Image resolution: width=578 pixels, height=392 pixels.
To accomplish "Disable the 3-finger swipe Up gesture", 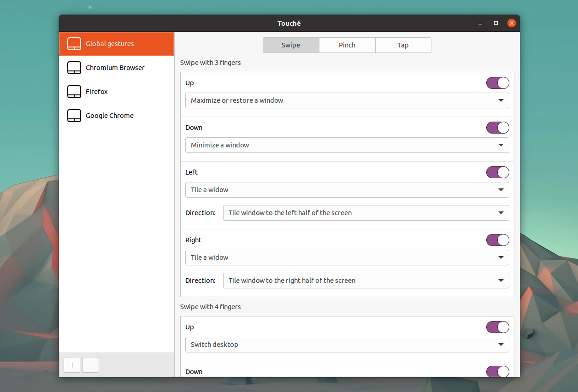I will (497, 83).
